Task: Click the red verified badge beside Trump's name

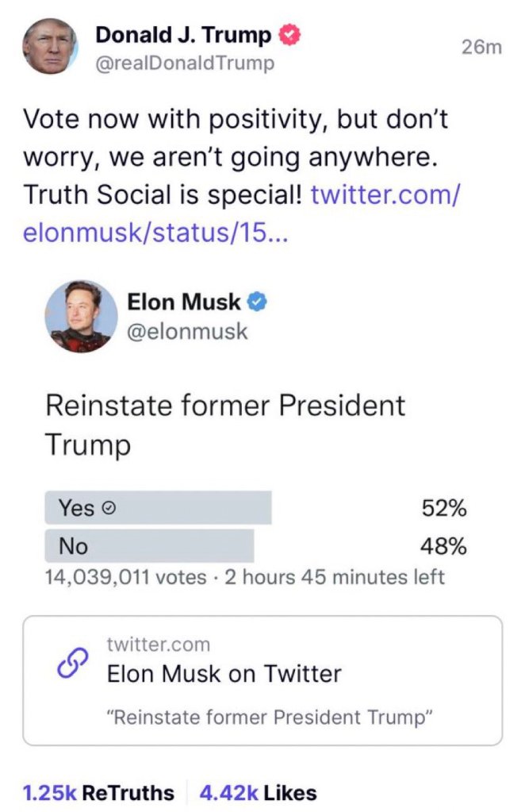Action: (289, 35)
